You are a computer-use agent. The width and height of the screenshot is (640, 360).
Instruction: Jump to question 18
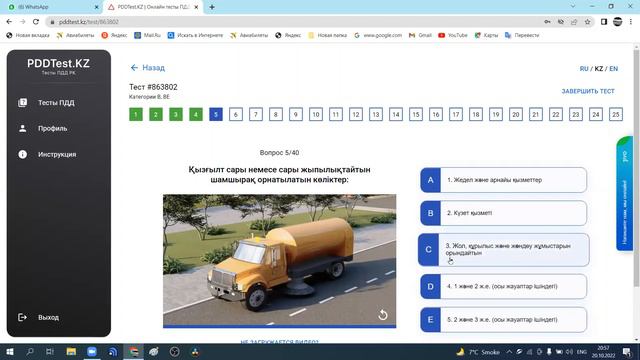pyautogui.click(x=476, y=115)
